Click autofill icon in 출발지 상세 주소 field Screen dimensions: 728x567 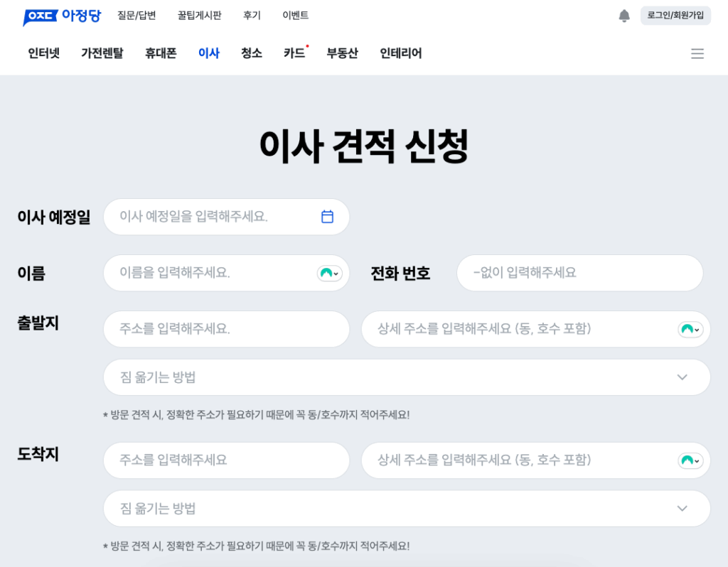[690, 330]
